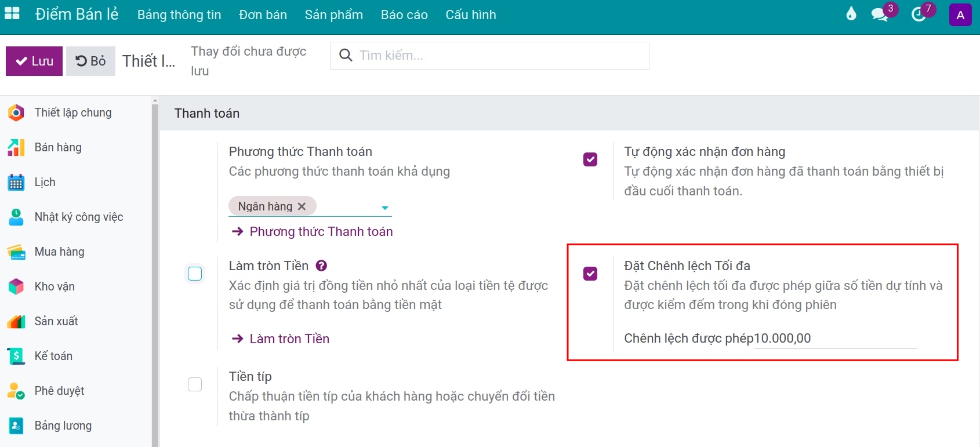Open the activities clock icon with 7 badge
Image resolution: width=980 pixels, height=447 pixels.
coord(919,14)
